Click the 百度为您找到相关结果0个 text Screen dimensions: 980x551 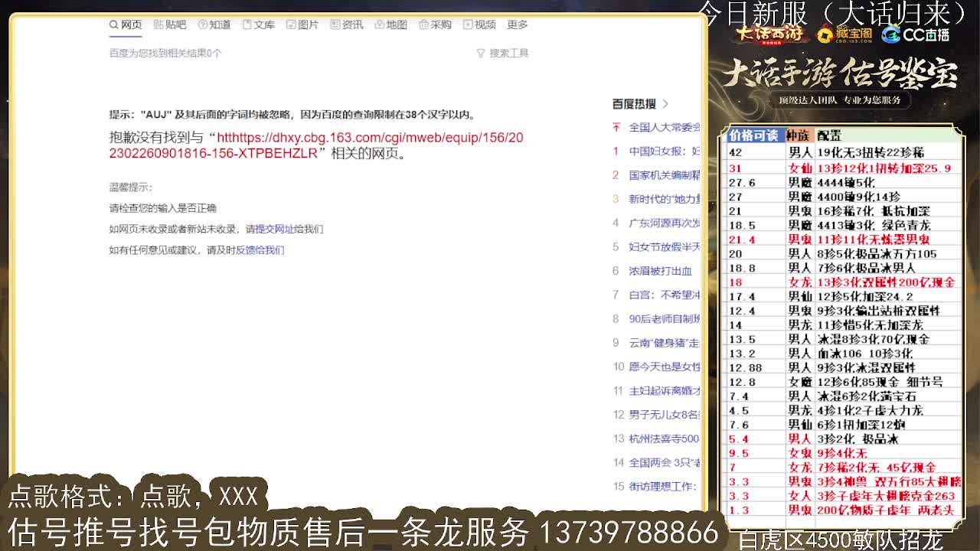pyautogui.click(x=165, y=53)
